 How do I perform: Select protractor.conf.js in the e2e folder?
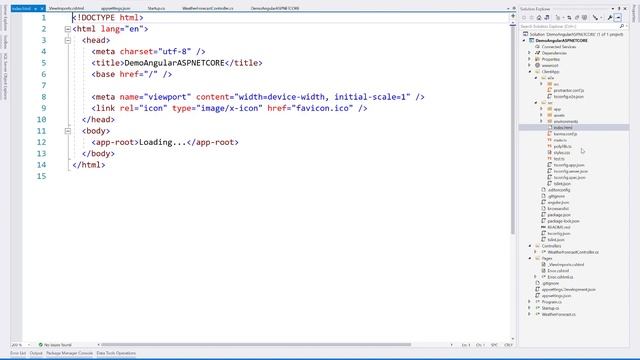(x=569, y=90)
